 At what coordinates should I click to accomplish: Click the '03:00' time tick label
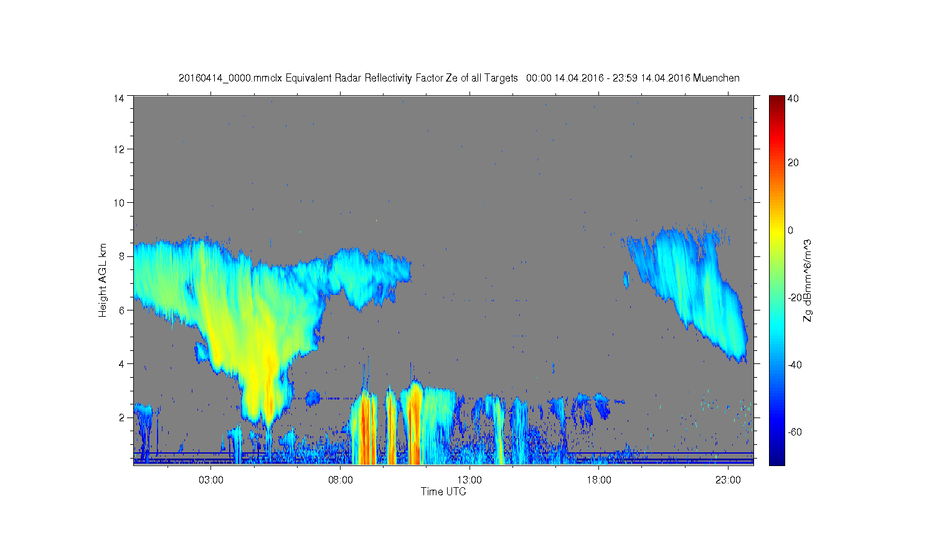tap(211, 480)
